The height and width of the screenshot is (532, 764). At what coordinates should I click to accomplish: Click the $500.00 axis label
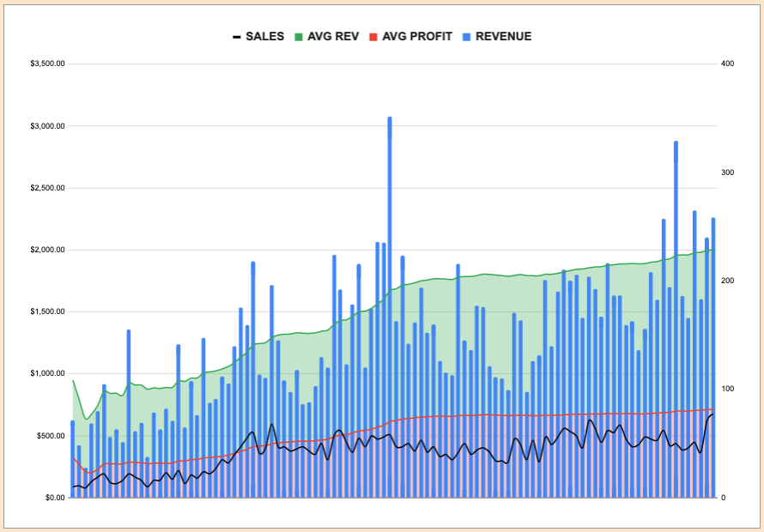(x=51, y=436)
